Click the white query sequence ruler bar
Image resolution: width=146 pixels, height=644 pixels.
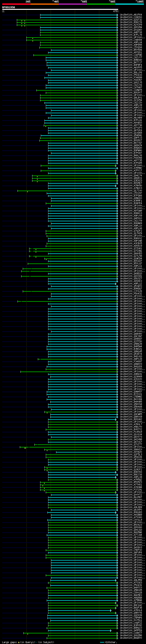tap(60, 9)
